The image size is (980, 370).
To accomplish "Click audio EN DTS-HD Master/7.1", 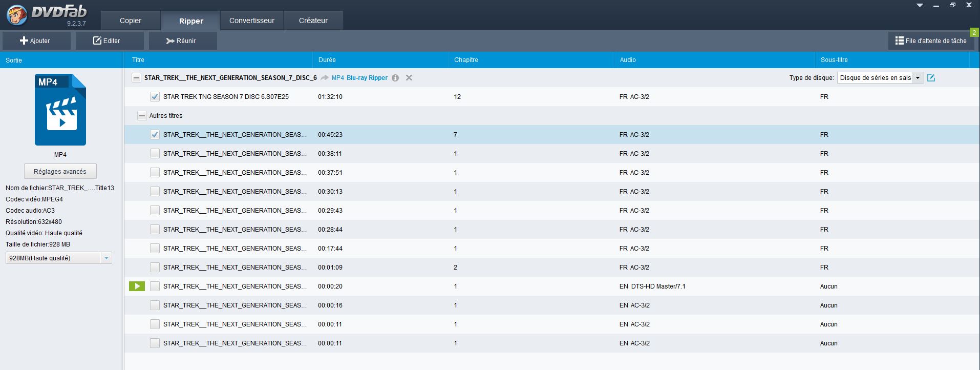I will (652, 286).
